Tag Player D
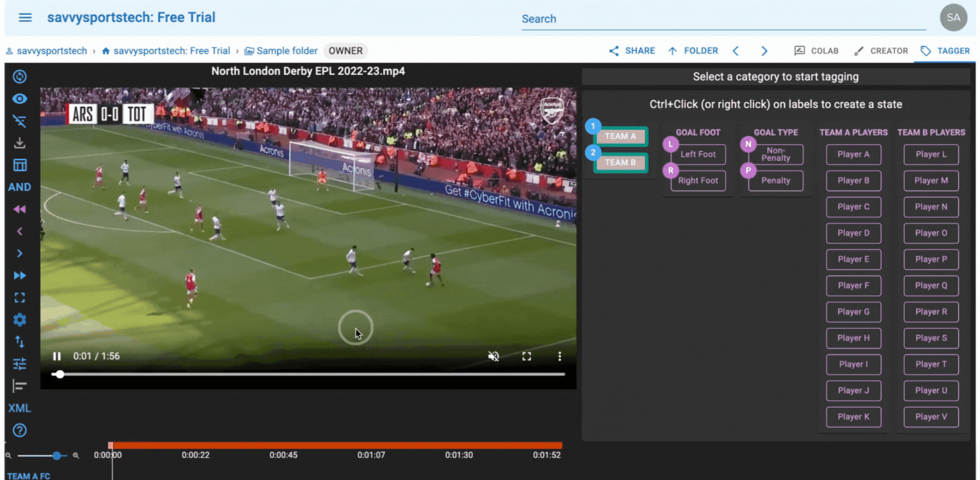 (x=853, y=233)
